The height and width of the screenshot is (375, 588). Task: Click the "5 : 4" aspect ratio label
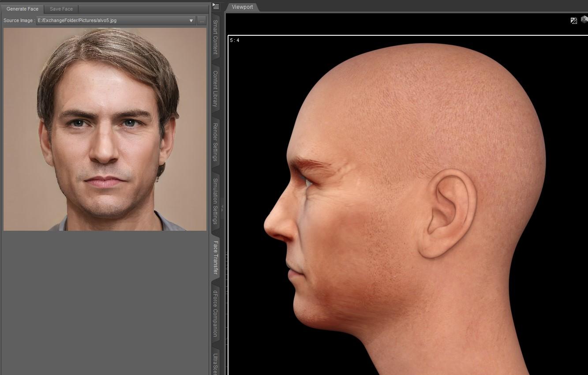point(235,41)
